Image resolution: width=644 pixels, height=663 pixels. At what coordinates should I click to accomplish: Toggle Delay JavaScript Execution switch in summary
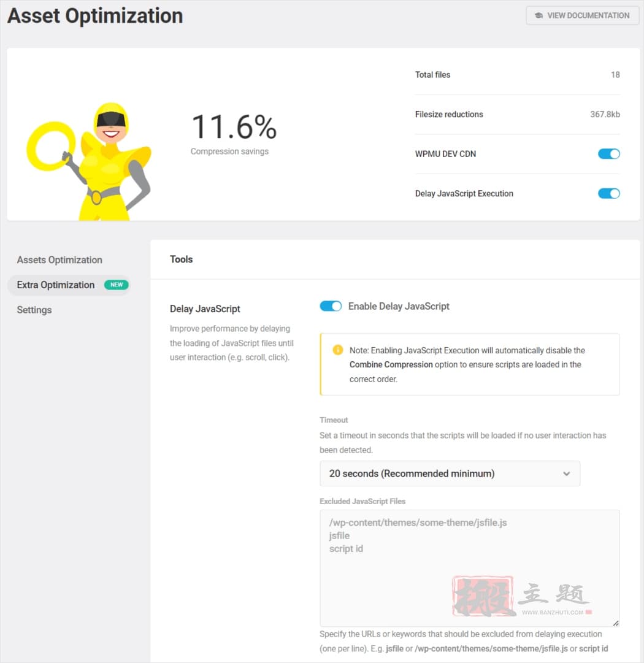(x=609, y=194)
